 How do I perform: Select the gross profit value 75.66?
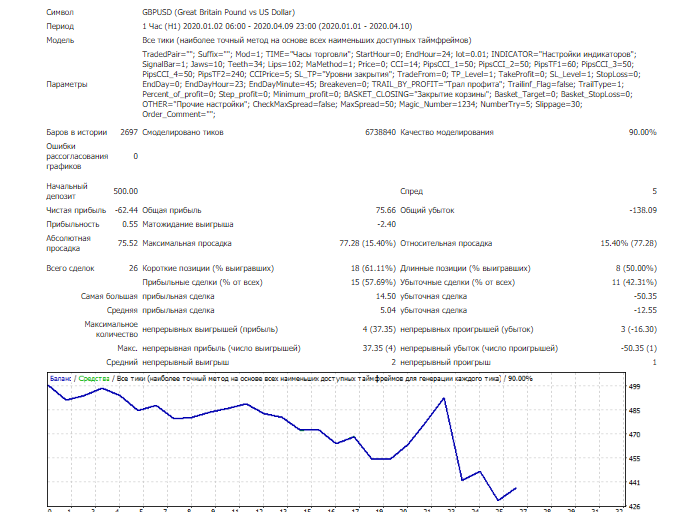point(386,210)
